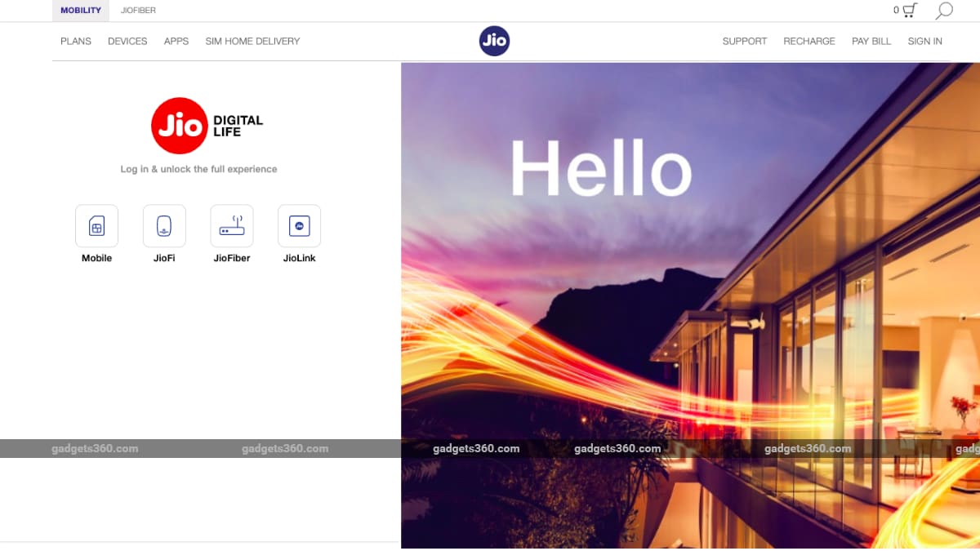Click the Sign In link
Image resolution: width=980 pixels, height=551 pixels.
tap(924, 41)
